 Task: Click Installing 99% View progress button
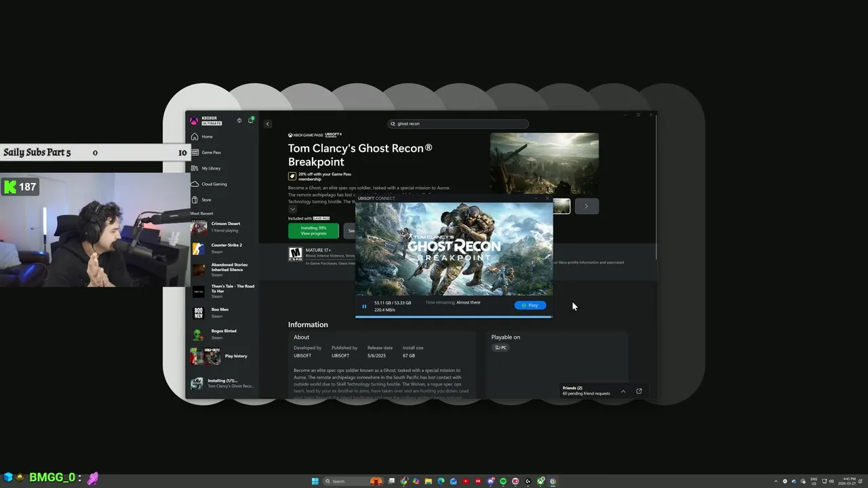pos(313,230)
